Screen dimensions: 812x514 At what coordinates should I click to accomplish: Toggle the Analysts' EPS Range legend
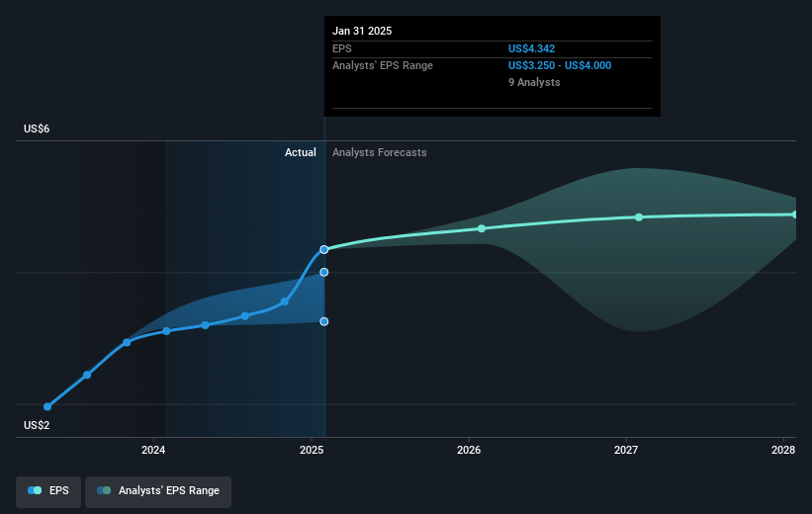pyautogui.click(x=158, y=491)
